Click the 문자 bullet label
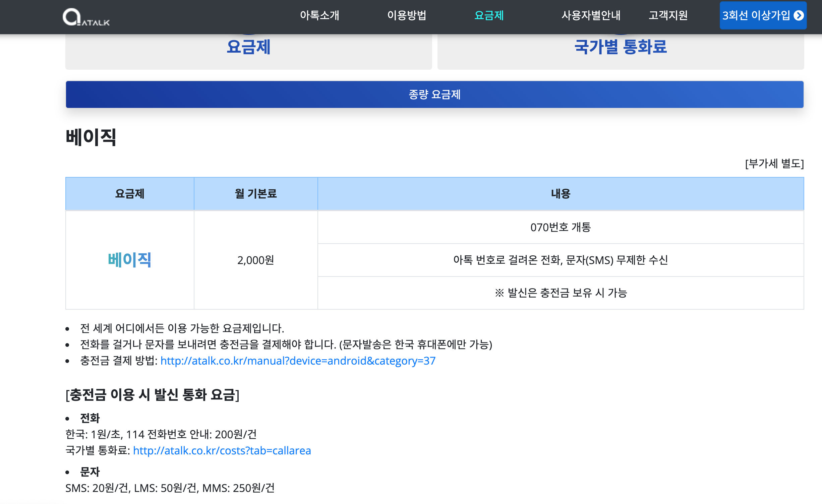822x504 pixels. pyautogui.click(x=90, y=472)
